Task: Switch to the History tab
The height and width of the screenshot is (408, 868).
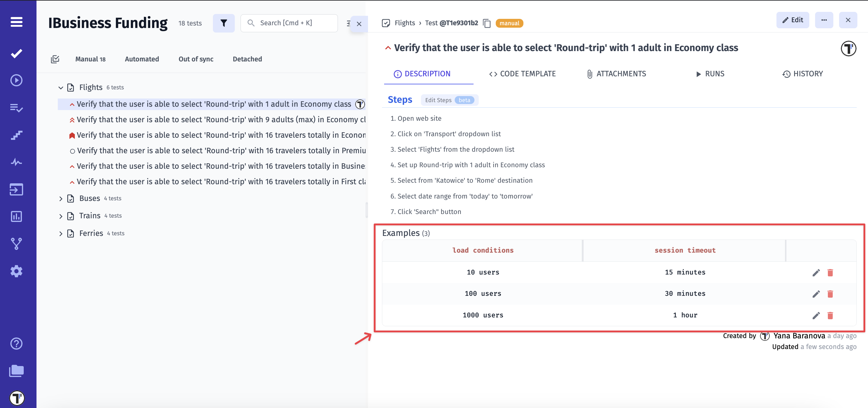Action: 802,74
